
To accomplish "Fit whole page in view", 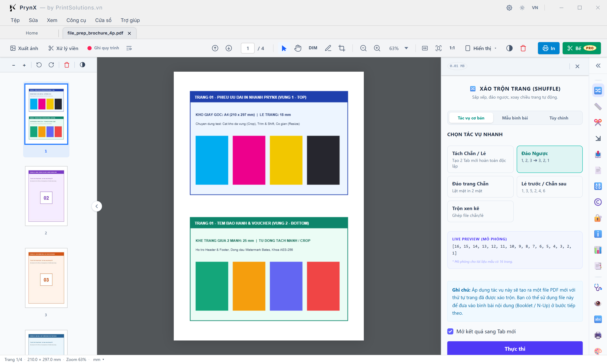I will 438,48.
